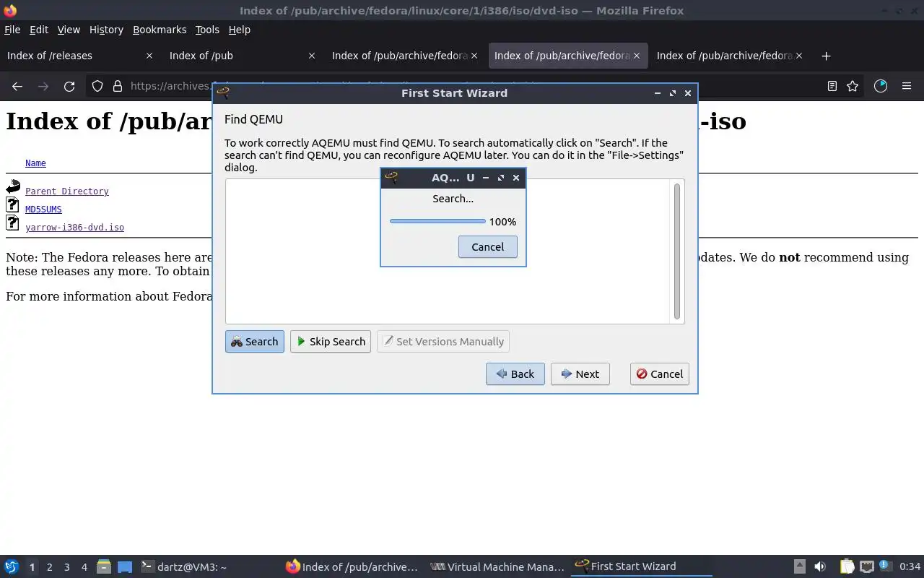Open AQEMU icon on search dialog title bar
This screenshot has width=924, height=578.
[x=391, y=177]
